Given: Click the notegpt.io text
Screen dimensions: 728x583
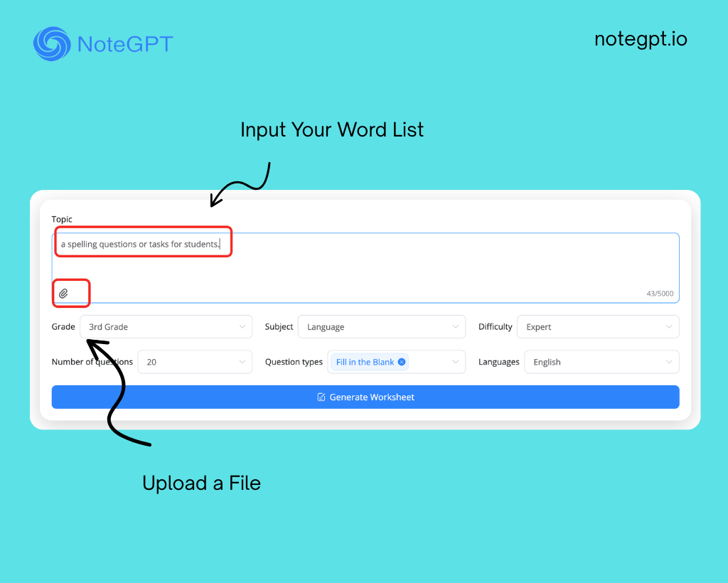Looking at the screenshot, I should [641, 39].
